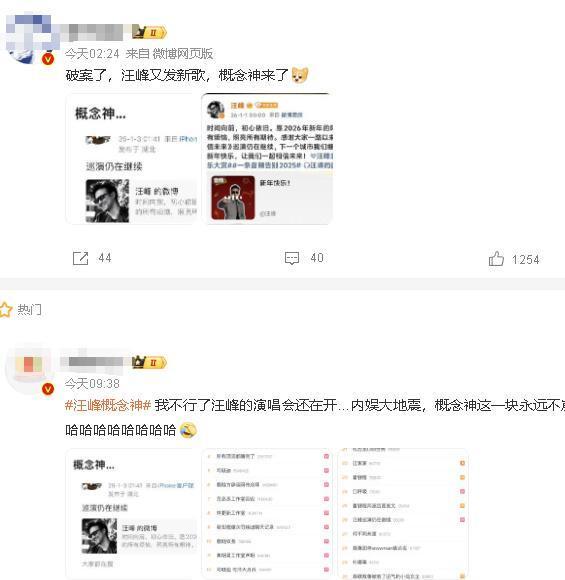Click the star icon beside 热门
Image resolution: width=565 pixels, height=580 pixels.
(x=6, y=309)
